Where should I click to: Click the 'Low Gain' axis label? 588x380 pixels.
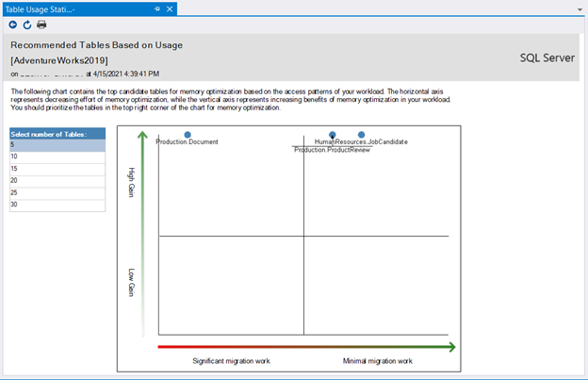[x=131, y=283]
